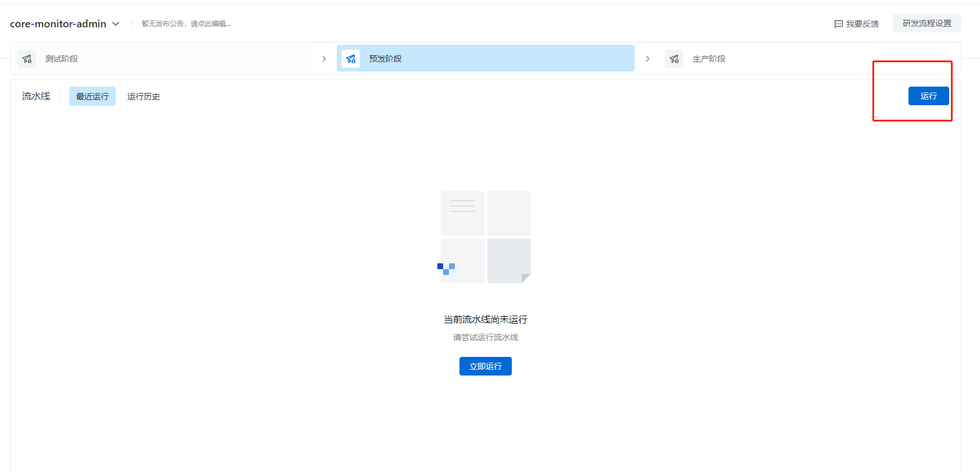Expand the core-monitor-admin dropdown arrow
The height and width of the screenshot is (472, 980).
116,24
